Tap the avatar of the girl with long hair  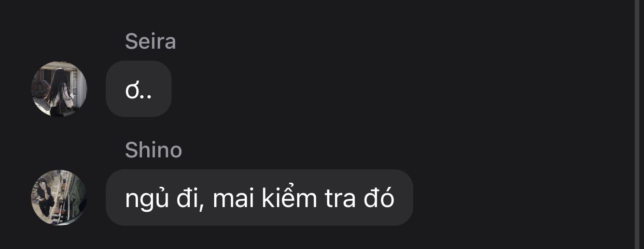[x=59, y=89]
